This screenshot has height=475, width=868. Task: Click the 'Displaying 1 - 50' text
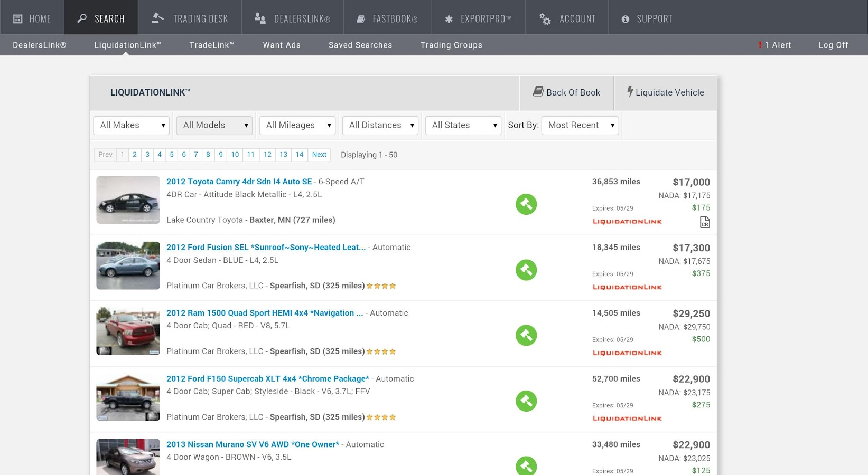(x=369, y=155)
